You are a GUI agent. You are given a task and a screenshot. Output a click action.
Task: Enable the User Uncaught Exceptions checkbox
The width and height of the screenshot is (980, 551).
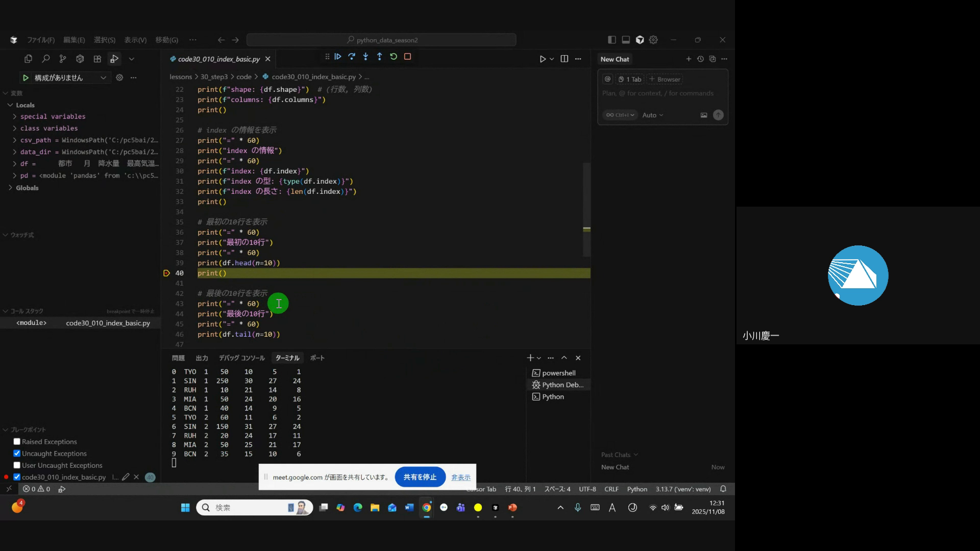pos(17,465)
